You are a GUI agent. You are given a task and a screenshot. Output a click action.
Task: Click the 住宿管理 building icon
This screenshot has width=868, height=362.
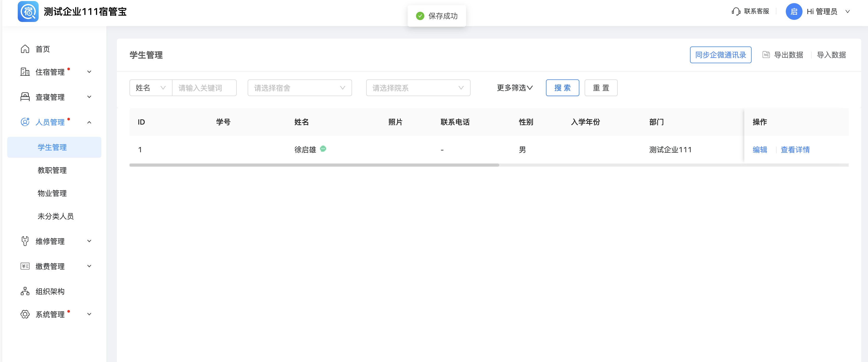coord(25,72)
